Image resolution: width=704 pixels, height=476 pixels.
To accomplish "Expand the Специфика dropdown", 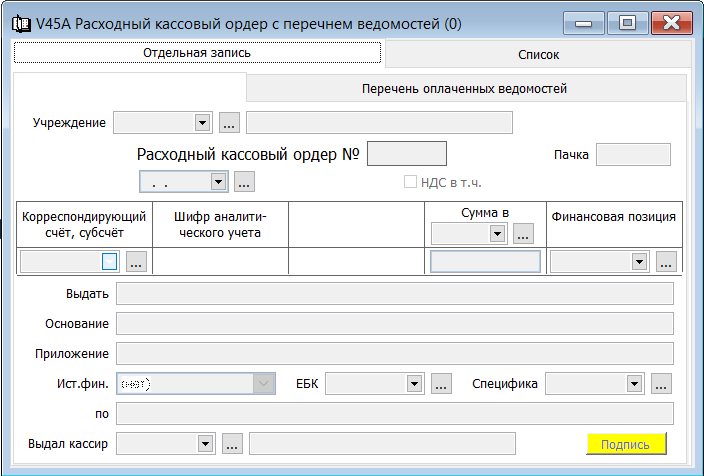I will click(634, 383).
